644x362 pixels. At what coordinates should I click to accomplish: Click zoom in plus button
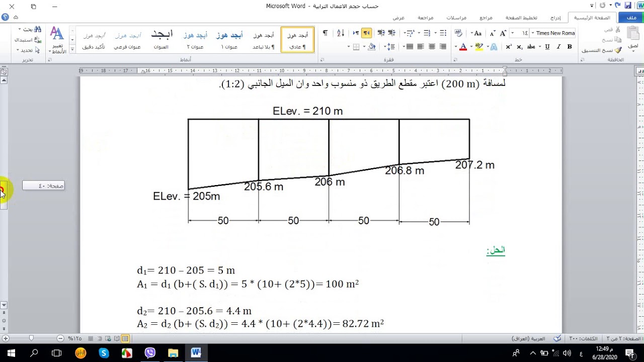click(6, 338)
